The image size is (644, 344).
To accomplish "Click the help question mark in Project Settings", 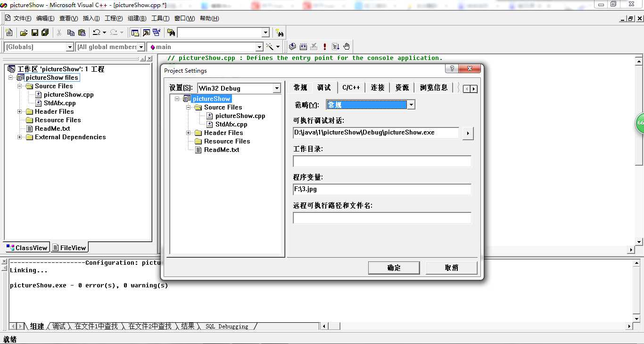I will 452,69.
